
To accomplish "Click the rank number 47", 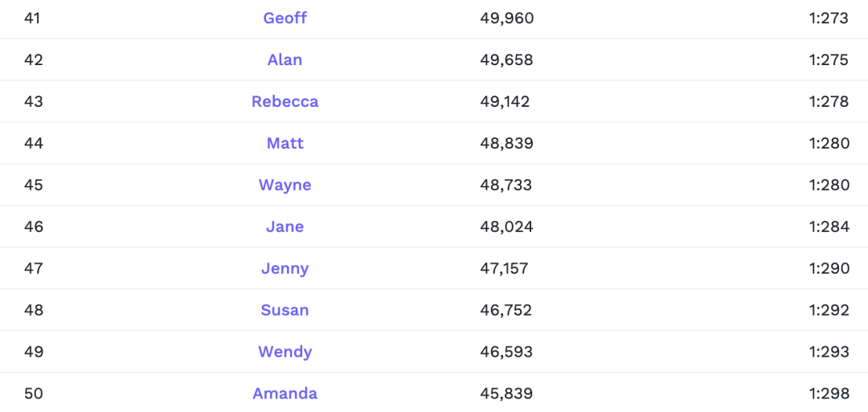I will 34,268.
